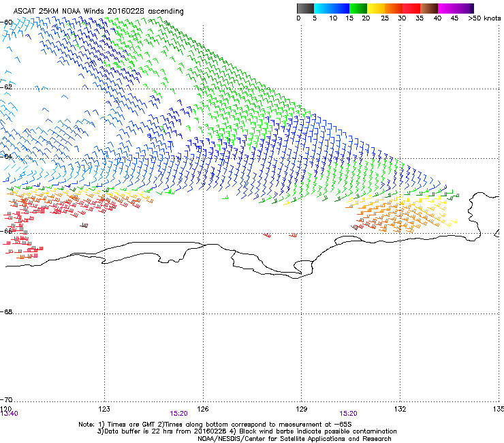Click the '10' legend scale label
This screenshot has height=443, width=504.
333,18
